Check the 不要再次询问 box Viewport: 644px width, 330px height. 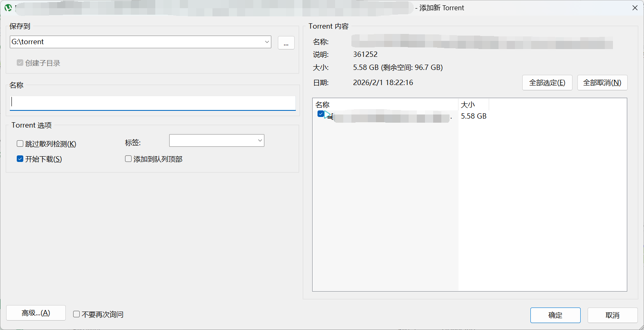(76, 314)
